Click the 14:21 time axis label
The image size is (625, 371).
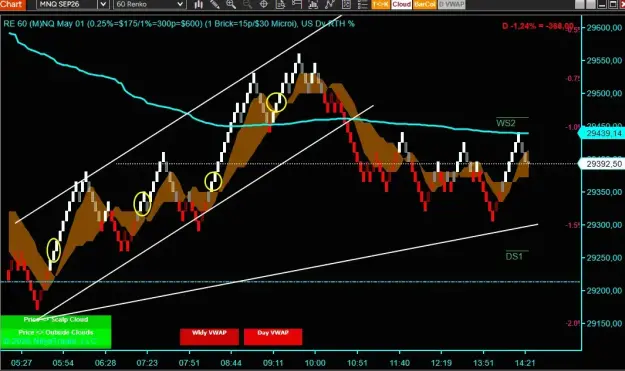(x=525, y=363)
